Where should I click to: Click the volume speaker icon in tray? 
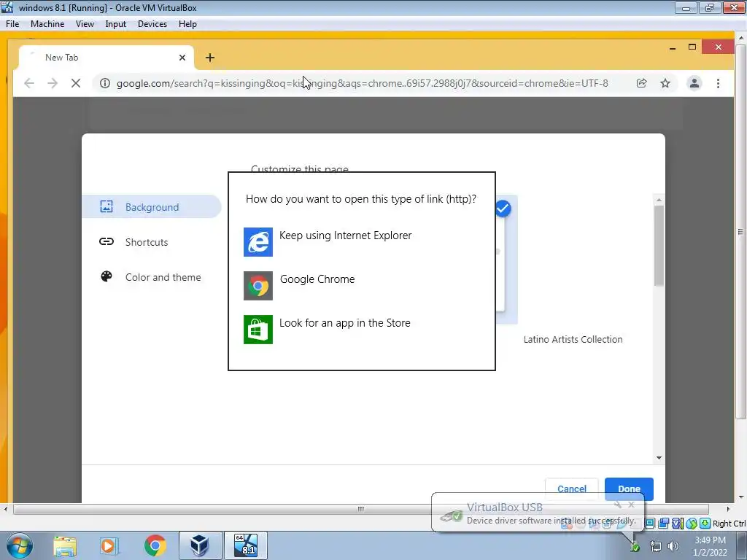(673, 547)
